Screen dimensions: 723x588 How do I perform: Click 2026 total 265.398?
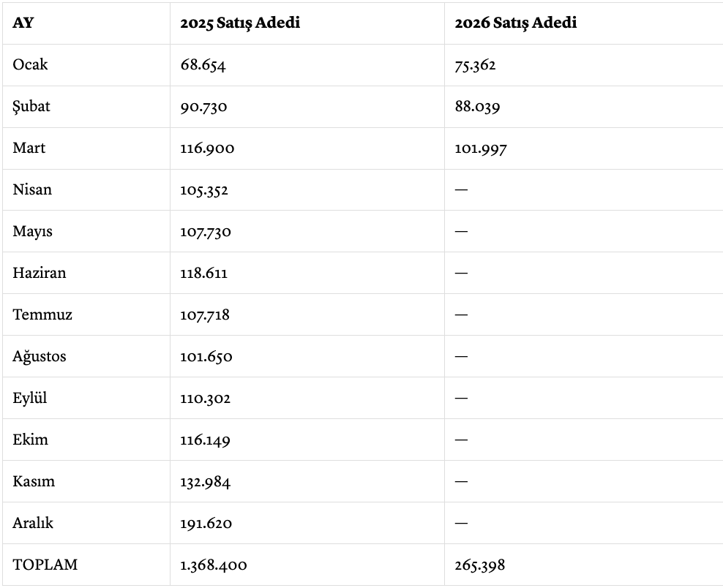[479, 565]
